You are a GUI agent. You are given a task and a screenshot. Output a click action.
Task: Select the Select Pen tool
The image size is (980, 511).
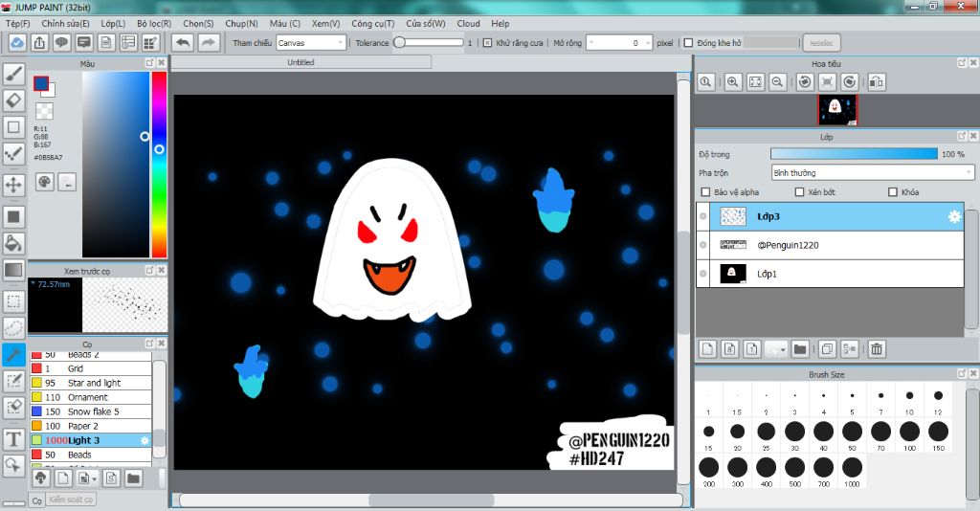tap(13, 381)
